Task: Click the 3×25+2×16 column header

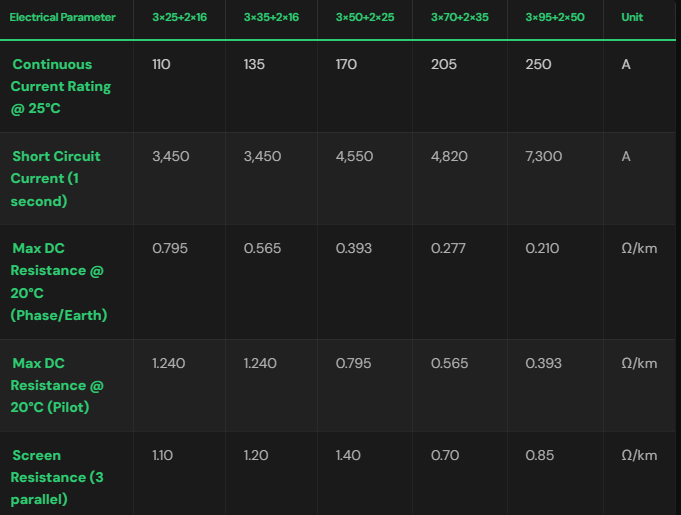Action: click(179, 17)
